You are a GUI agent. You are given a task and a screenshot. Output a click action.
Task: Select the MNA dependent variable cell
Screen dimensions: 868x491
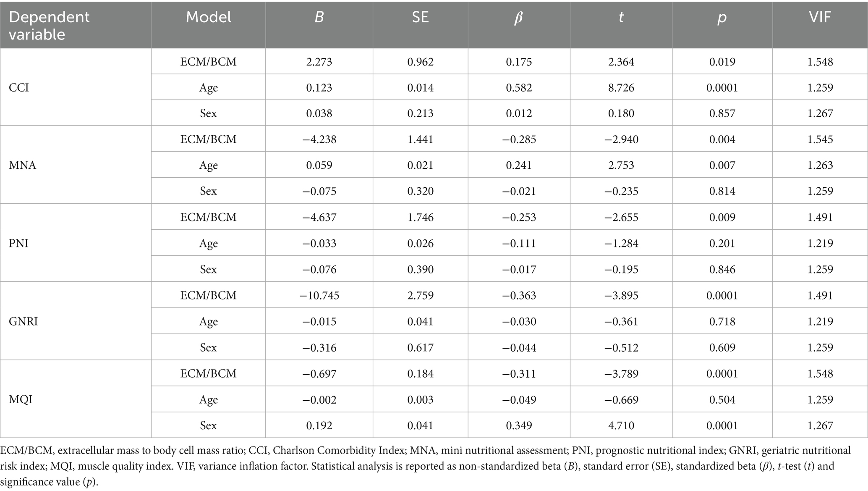click(23, 165)
